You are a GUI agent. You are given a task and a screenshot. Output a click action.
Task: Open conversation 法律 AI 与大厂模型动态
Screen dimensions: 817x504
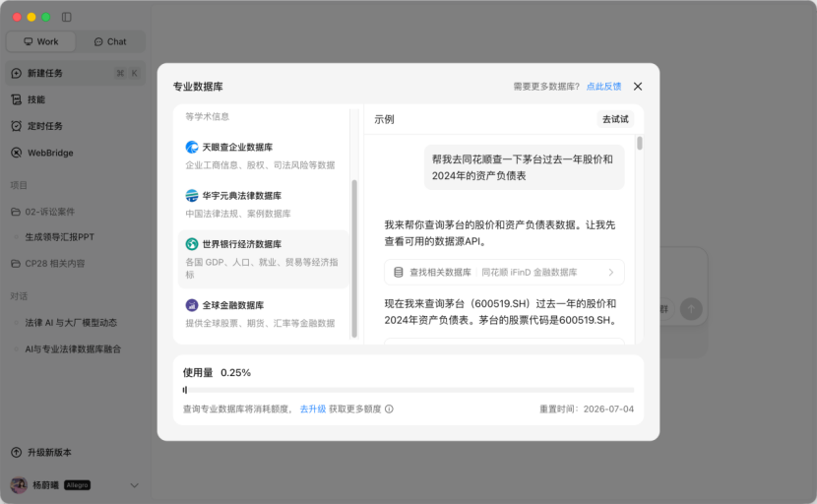[x=71, y=323]
